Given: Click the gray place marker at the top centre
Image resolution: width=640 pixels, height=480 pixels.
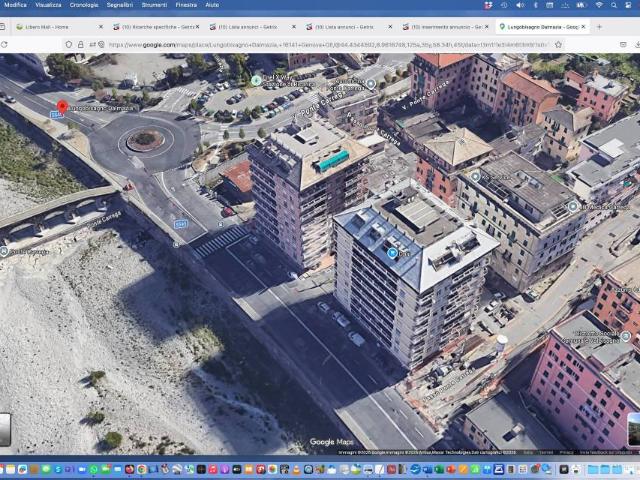Looking at the screenshot, I should pyautogui.click(x=371, y=84).
